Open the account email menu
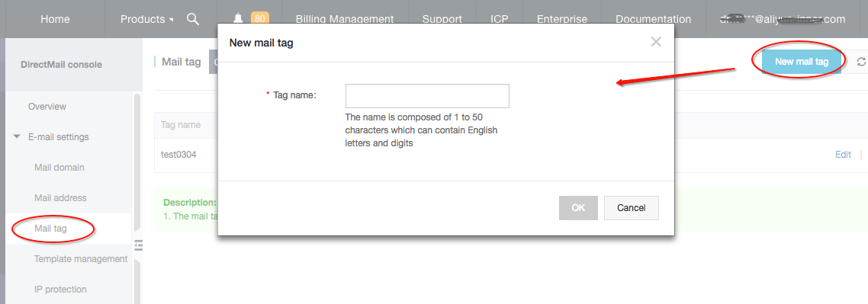868x304 pixels. [783, 19]
